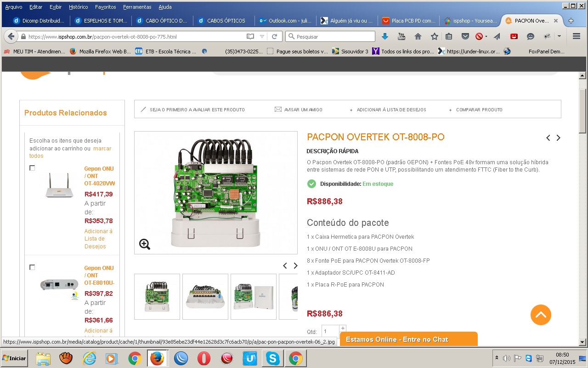
Task: Open the address bar history dropdown
Action: (262, 36)
